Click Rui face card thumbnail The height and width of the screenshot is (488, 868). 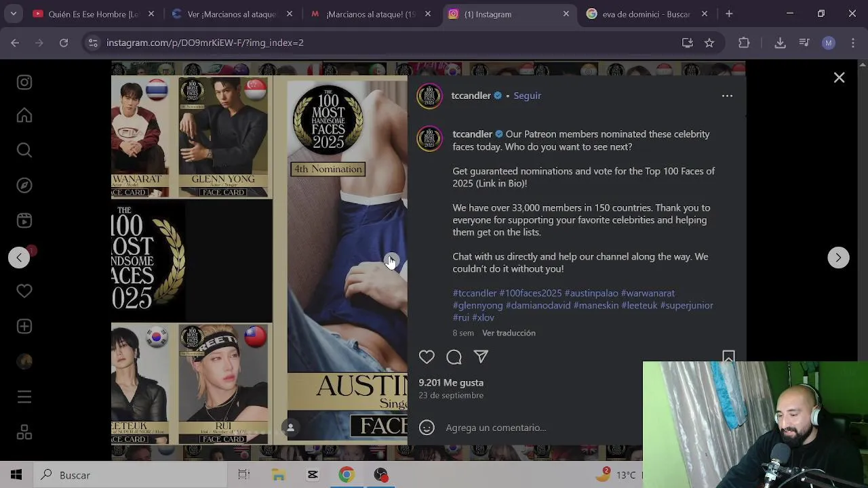pyautogui.click(x=223, y=384)
